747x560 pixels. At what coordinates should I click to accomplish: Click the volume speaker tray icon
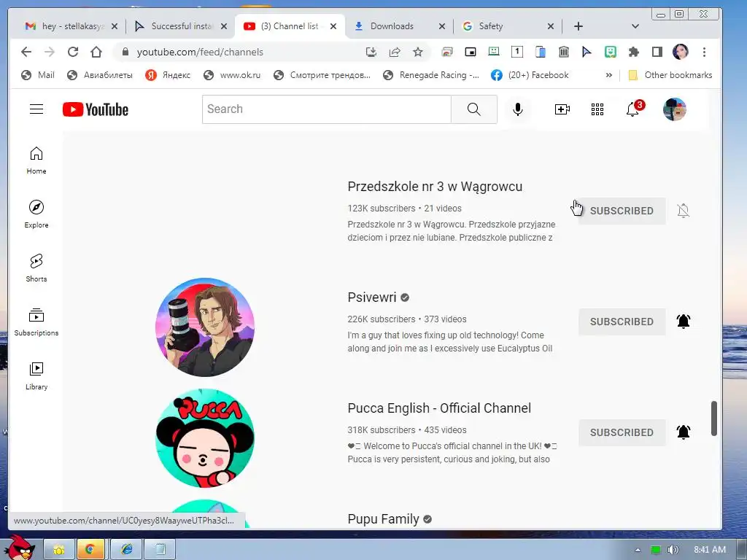[x=673, y=550]
